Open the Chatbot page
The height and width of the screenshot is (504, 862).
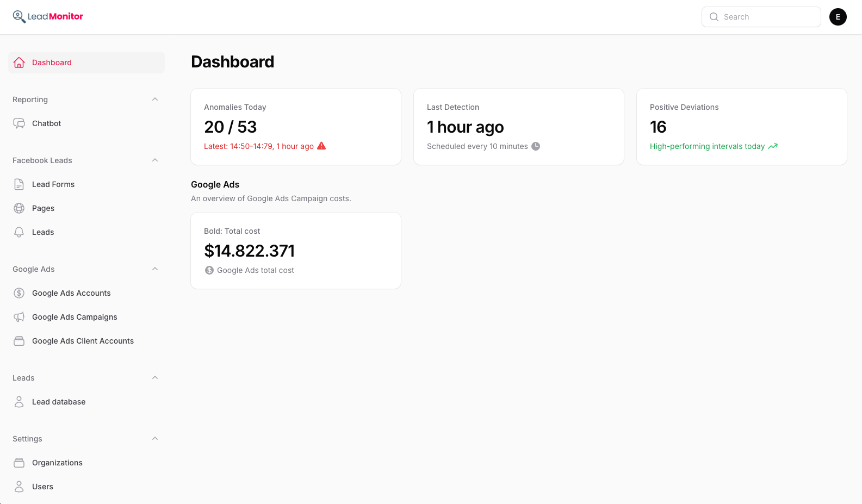(86, 123)
